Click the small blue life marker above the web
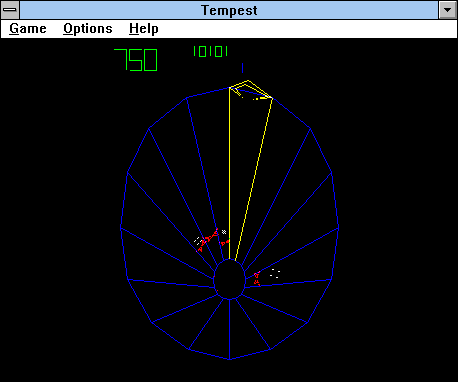458x382 pixels. [x=243, y=68]
